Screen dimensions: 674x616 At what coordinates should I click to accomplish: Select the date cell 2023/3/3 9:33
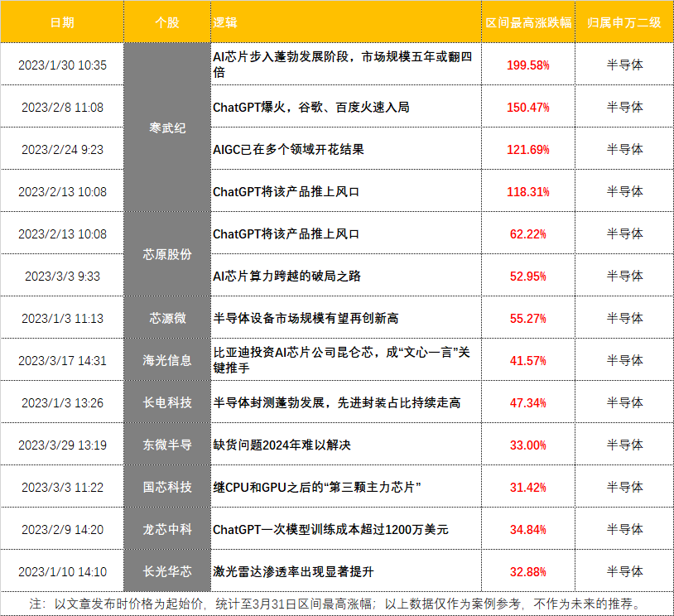(62, 276)
